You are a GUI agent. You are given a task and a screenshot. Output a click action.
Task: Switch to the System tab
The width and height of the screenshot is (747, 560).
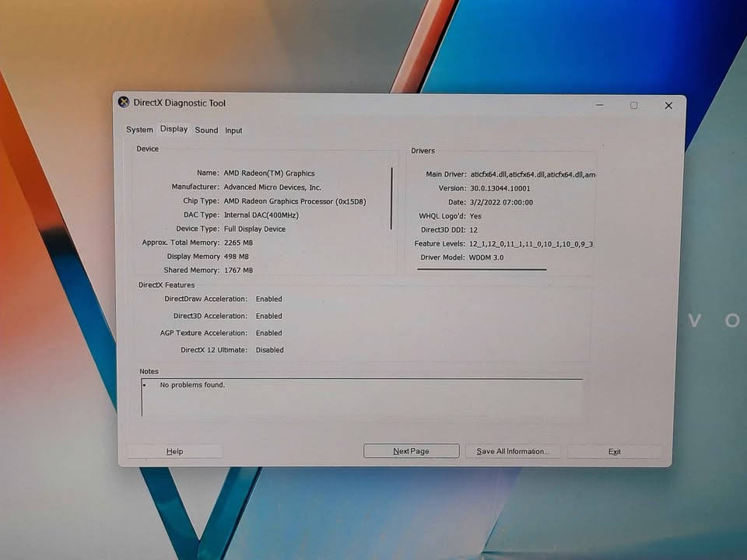(x=139, y=130)
